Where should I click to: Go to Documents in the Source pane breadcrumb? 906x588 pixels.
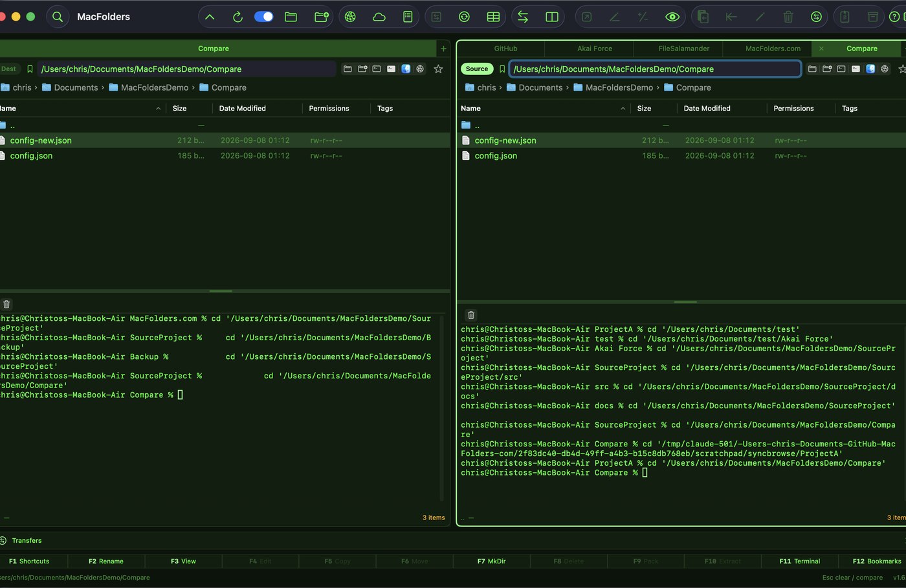[x=535, y=88]
